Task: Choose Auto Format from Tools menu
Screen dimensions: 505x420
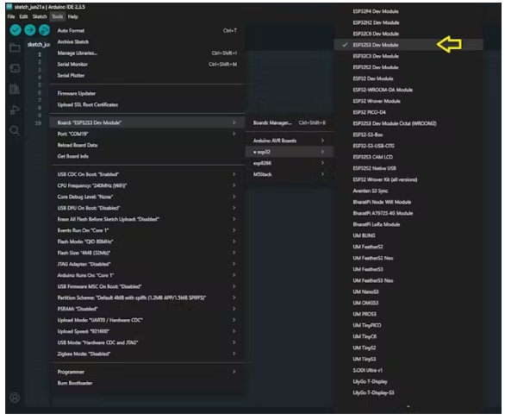Action: 147,31
